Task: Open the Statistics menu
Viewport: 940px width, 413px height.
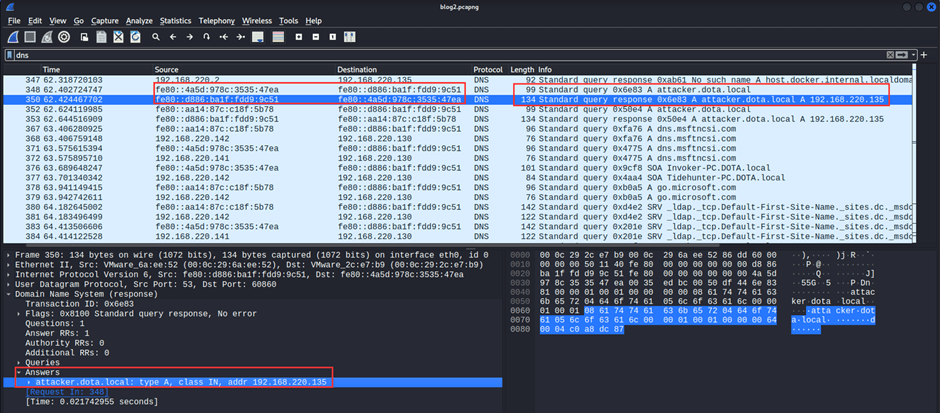Action: pyautogui.click(x=176, y=21)
